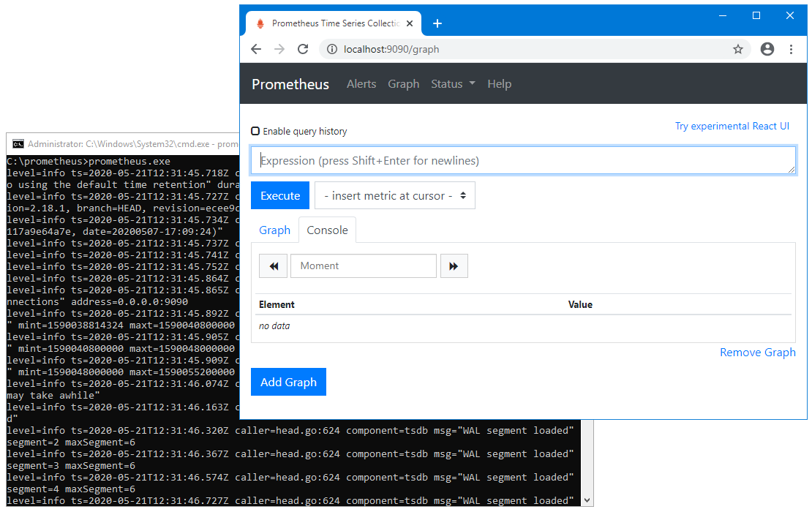Screen dimensions: 812x512
Task: Click the Prometheus flame icon on the tab
Action: pyautogui.click(x=261, y=23)
